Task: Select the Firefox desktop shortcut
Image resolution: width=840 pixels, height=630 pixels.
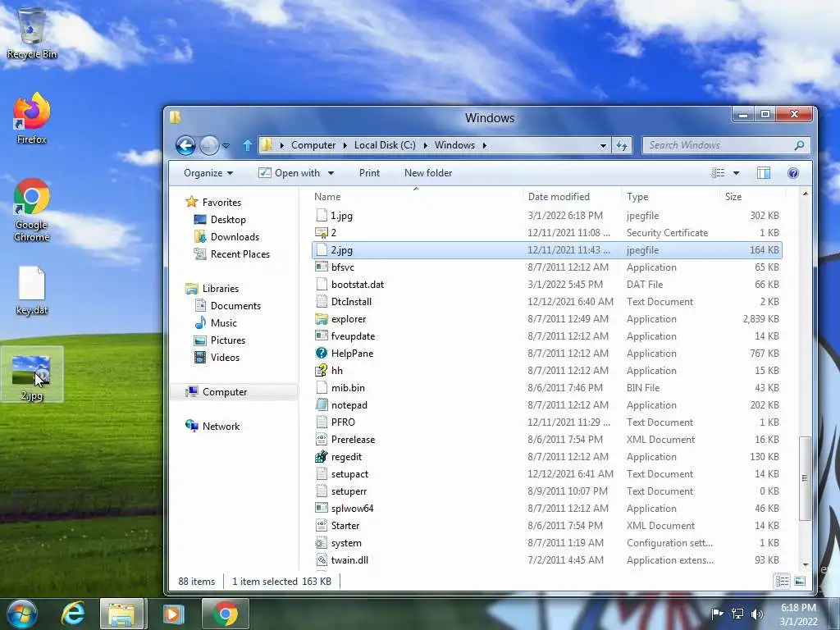Action: pyautogui.click(x=32, y=119)
